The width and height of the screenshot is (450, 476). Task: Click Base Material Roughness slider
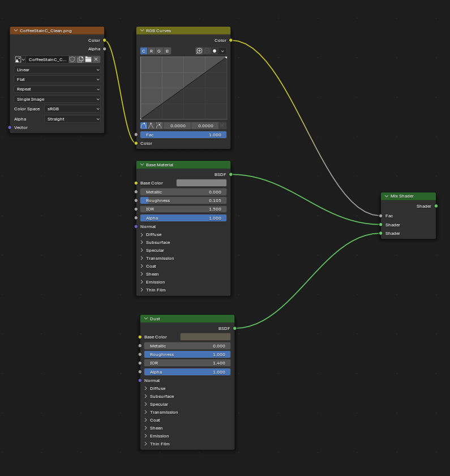pos(183,200)
